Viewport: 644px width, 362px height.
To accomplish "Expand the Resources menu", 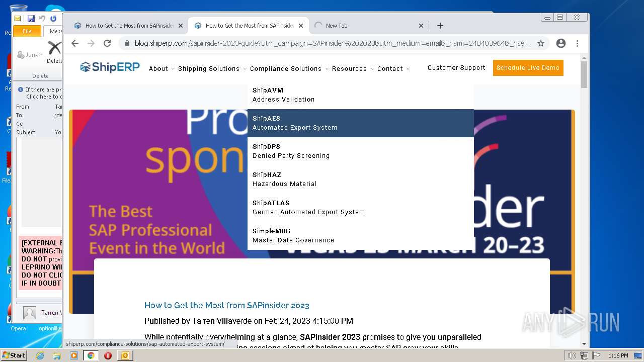I will 353,68.
